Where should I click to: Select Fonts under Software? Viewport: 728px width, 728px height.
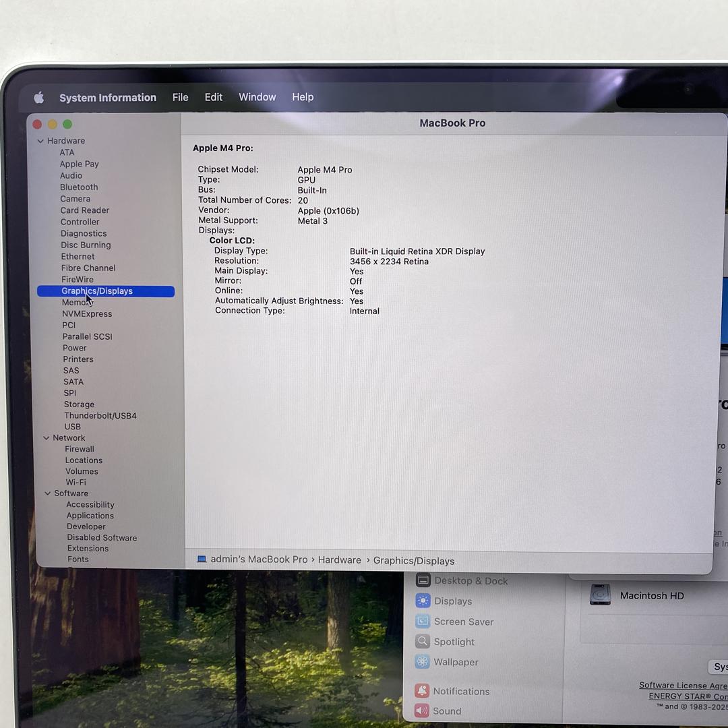tap(78, 559)
